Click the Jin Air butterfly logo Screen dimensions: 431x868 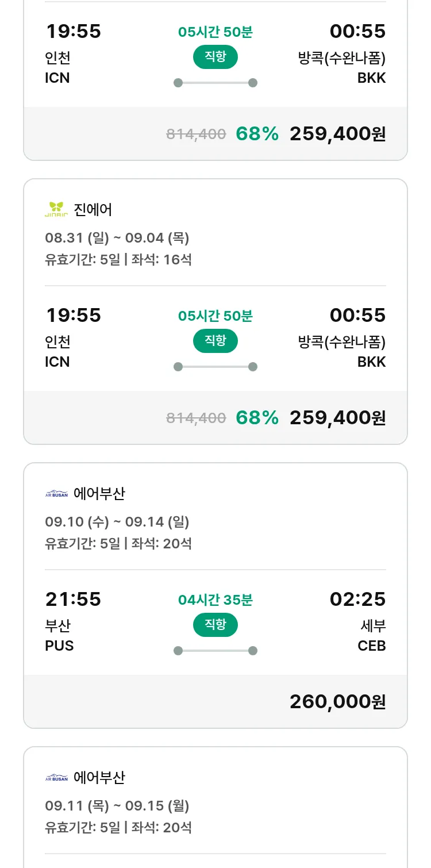[56, 210]
